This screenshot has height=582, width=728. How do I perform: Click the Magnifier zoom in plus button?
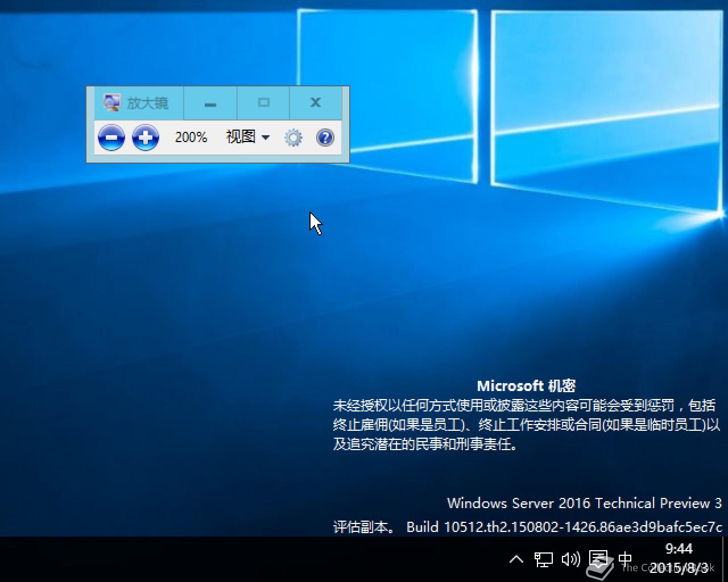[146, 138]
